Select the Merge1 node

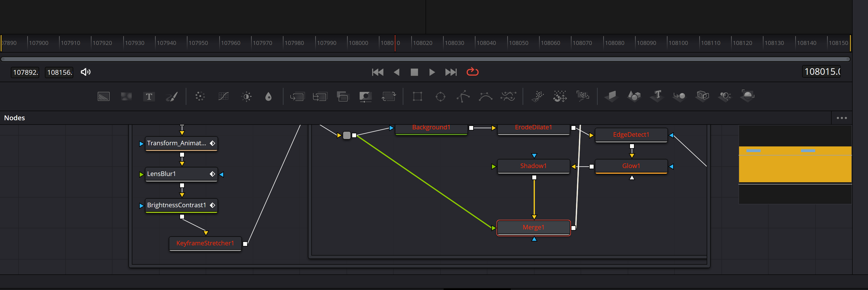click(533, 228)
